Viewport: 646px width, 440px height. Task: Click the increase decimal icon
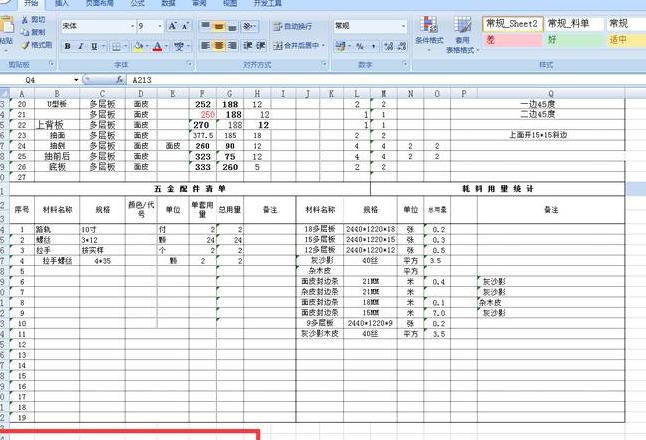click(x=389, y=46)
